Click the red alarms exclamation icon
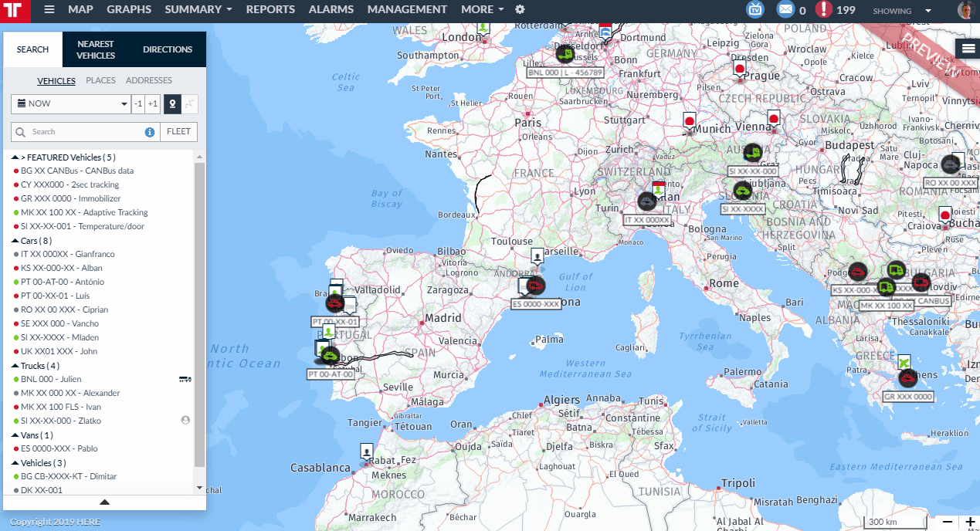Screen dimensions: 980x531 click(824, 10)
